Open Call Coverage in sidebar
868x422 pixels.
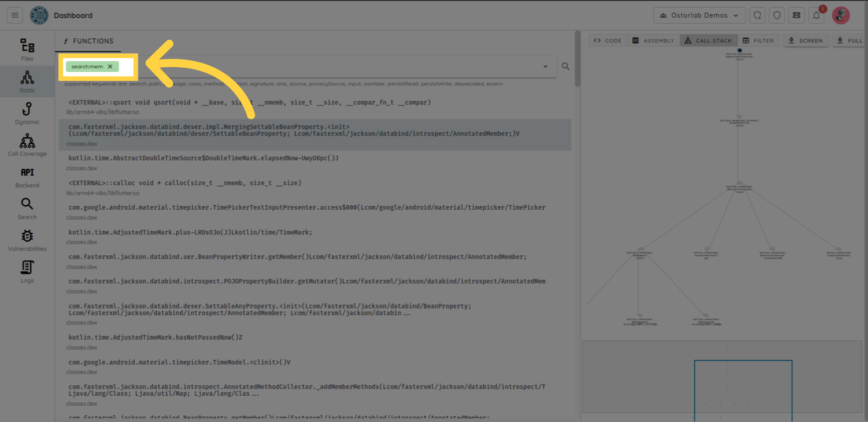coord(27,145)
